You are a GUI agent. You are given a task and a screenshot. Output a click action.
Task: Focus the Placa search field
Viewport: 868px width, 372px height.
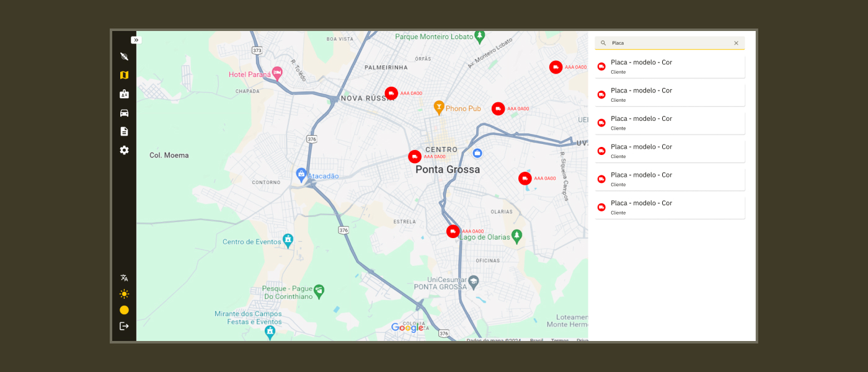[670, 43]
